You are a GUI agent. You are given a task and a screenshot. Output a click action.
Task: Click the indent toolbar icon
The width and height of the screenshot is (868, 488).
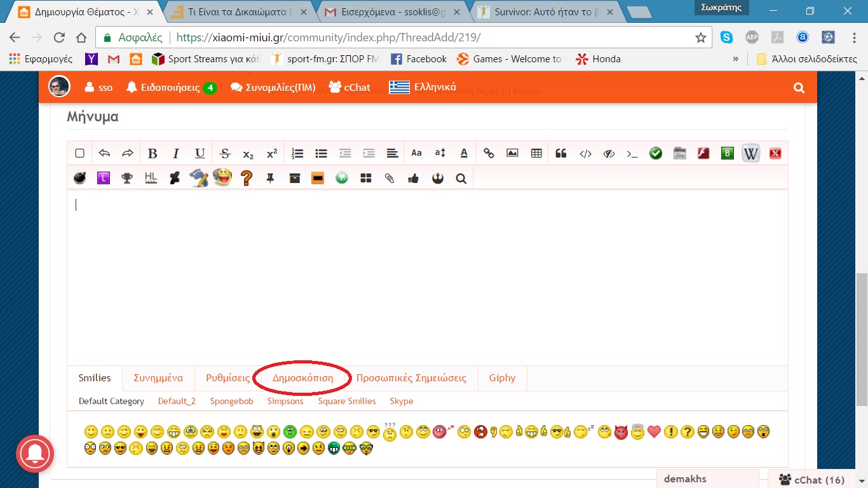click(x=369, y=153)
